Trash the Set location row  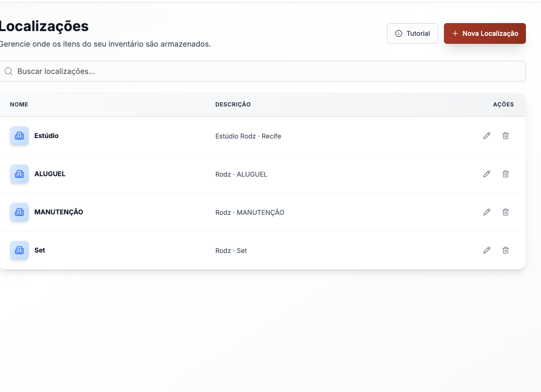point(506,250)
